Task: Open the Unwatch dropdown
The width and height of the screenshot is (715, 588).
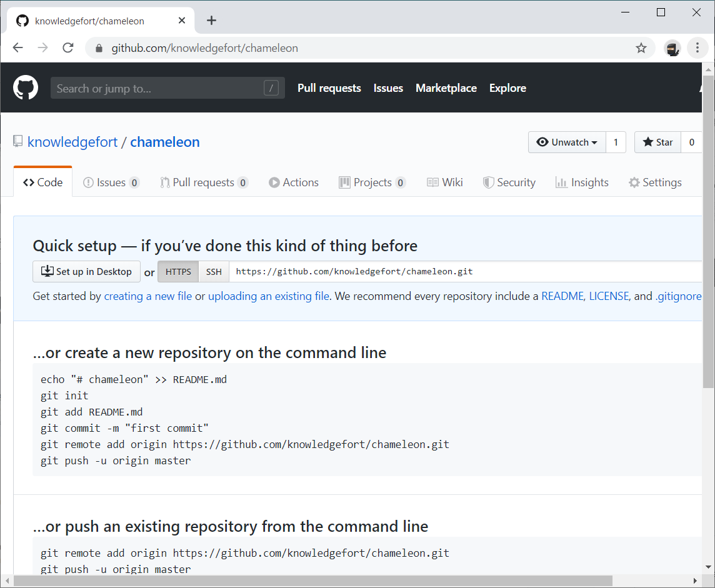Action: [x=567, y=142]
